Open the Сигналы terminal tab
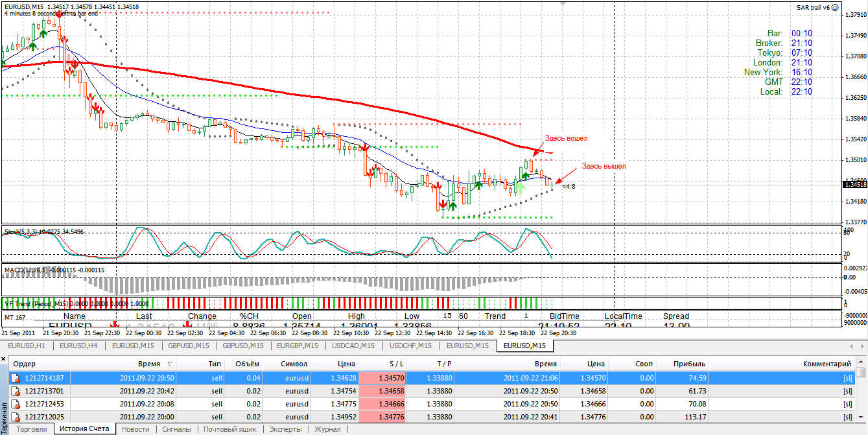This screenshot has width=868, height=435. (x=176, y=429)
